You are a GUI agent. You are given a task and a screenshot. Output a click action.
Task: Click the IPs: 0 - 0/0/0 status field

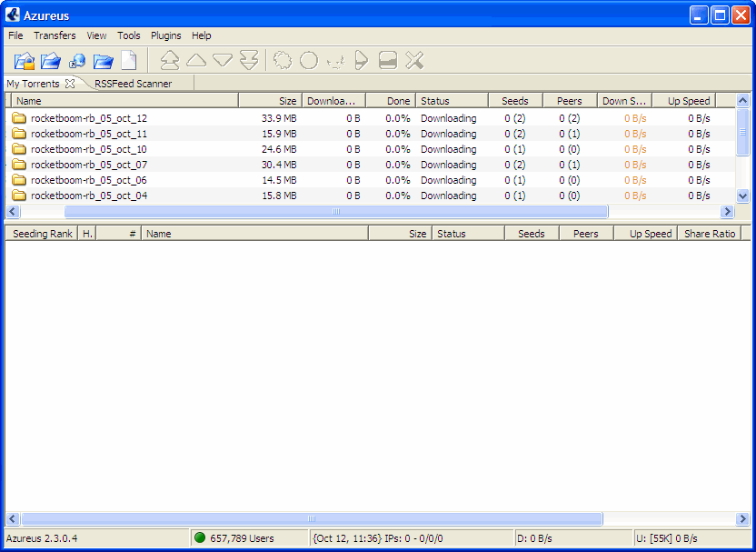point(413,538)
